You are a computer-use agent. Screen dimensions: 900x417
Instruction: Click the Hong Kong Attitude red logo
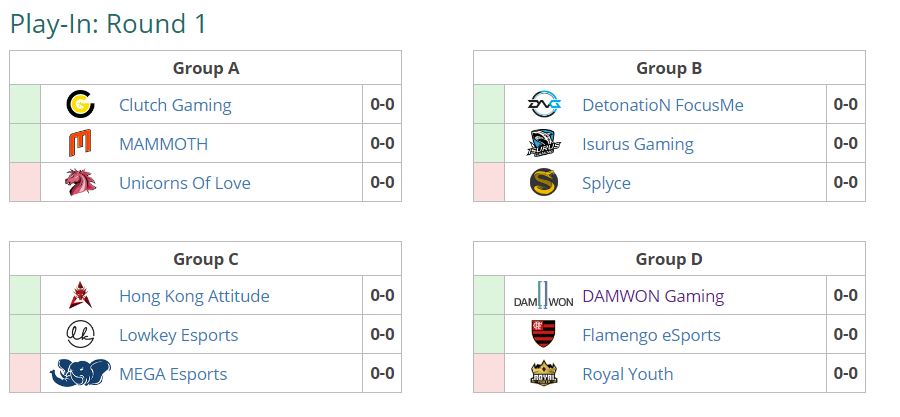pos(80,295)
